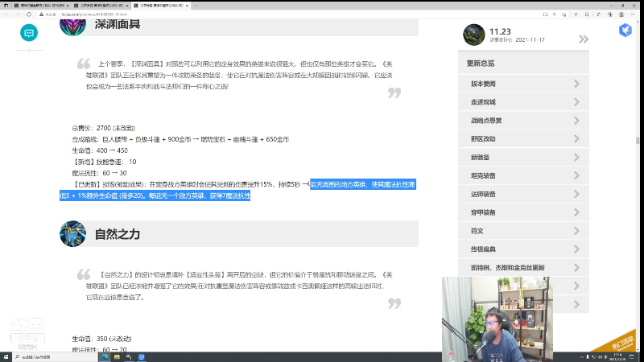Image resolution: width=644 pixels, height=362 pixels.
Task: Open Microsoft Edge from the taskbar
Action: [x=105, y=357]
